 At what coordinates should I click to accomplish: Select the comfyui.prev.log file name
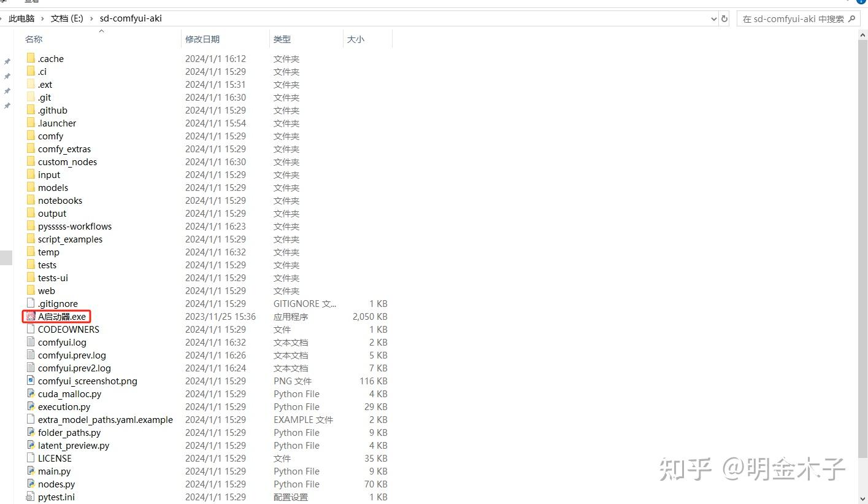72,355
